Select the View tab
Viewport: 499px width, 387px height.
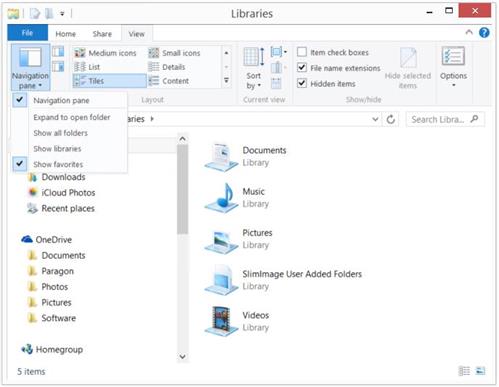pyautogui.click(x=137, y=34)
